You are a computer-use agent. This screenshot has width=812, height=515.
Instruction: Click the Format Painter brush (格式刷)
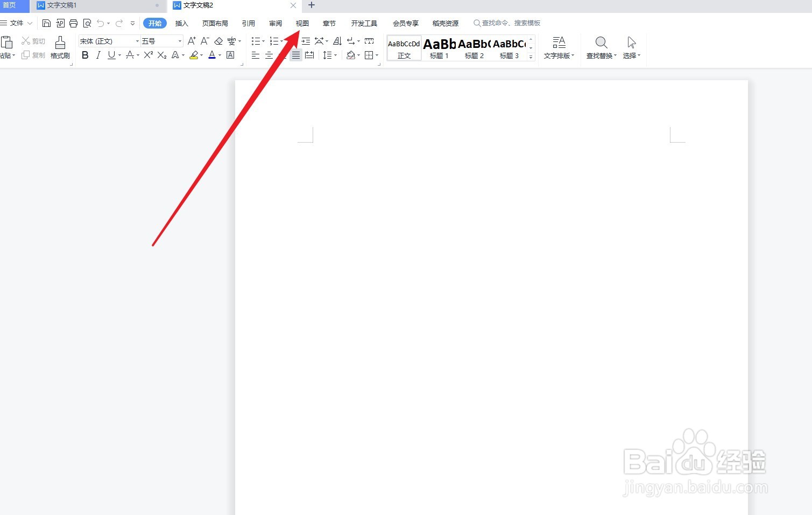pyautogui.click(x=60, y=47)
